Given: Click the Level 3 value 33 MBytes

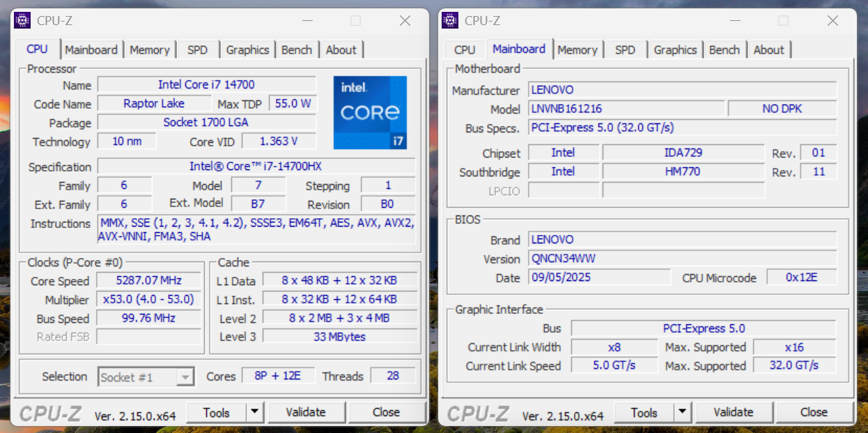Looking at the screenshot, I should [340, 337].
